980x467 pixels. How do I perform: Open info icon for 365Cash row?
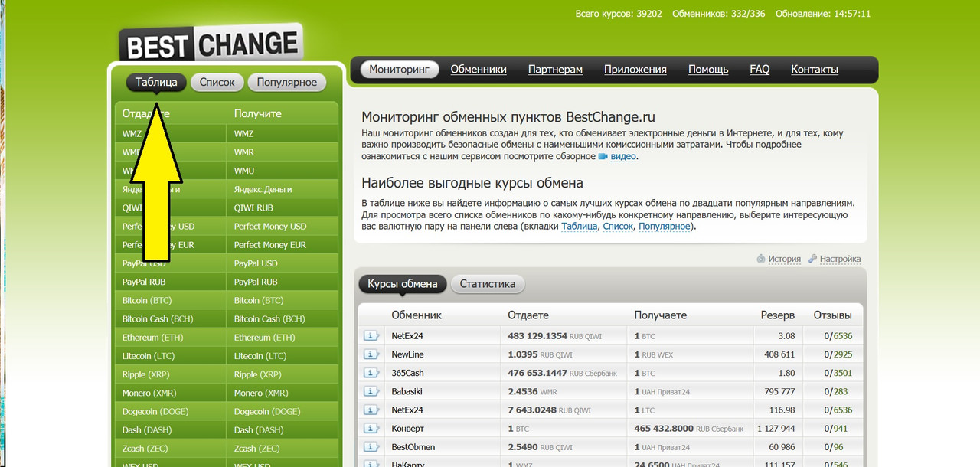[371, 373]
